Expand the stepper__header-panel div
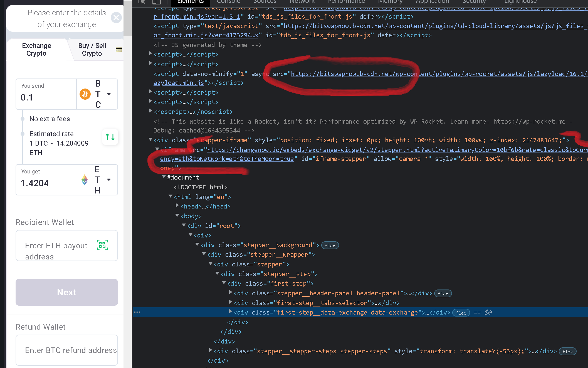The width and height of the screenshot is (588, 368). [231, 292]
